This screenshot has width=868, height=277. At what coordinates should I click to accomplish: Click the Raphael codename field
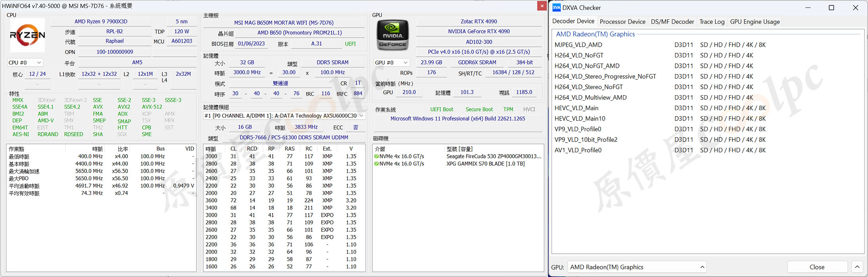click(x=114, y=41)
